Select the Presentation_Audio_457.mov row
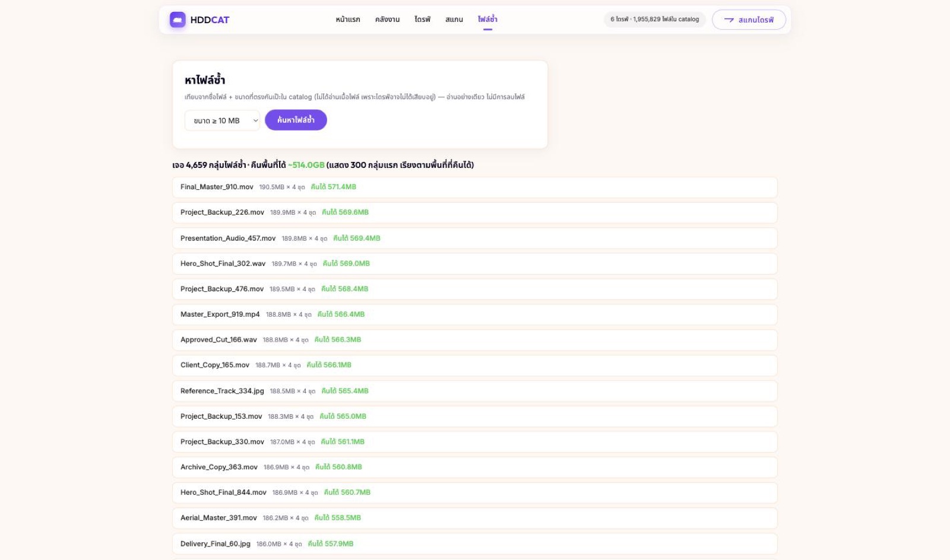 tap(475, 238)
